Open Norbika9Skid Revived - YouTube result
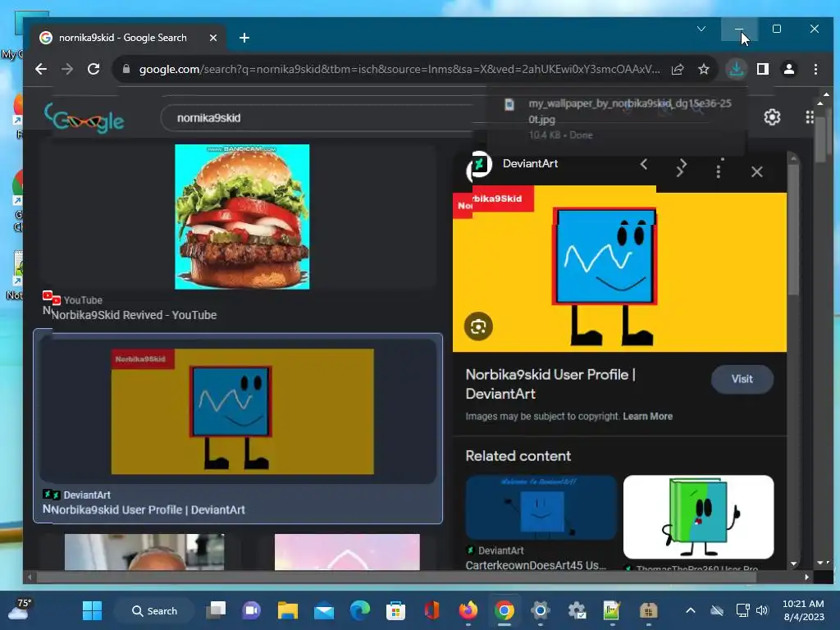Screen dimensions: 840x630 [134, 315]
